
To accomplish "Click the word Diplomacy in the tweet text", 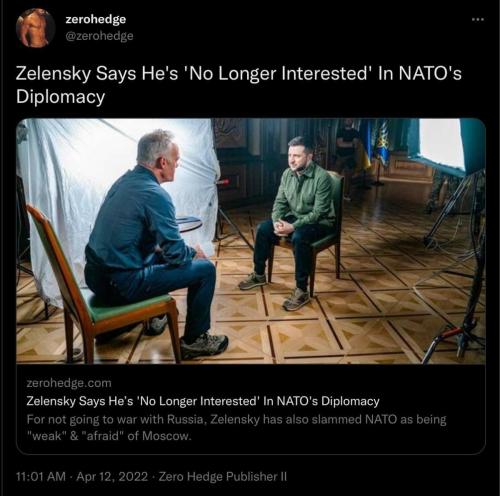I will (60, 97).
